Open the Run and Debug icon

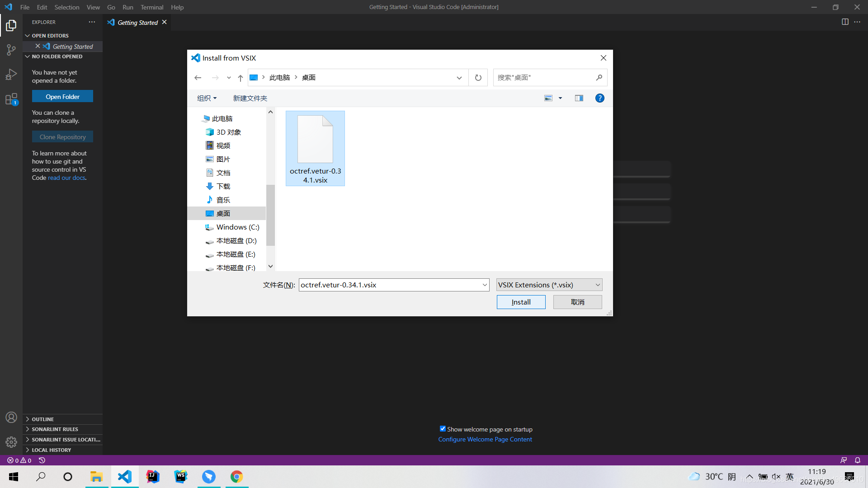(11, 74)
